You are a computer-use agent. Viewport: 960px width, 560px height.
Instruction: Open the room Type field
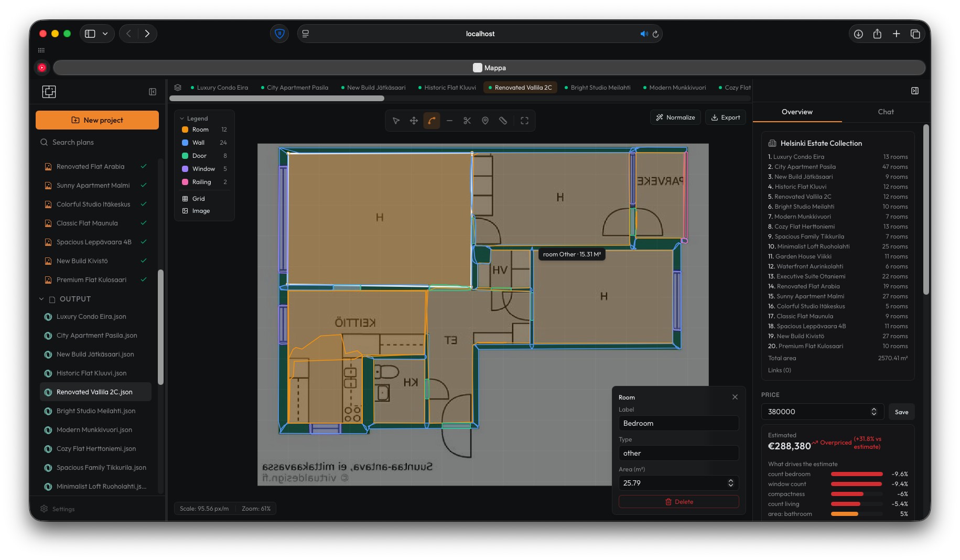[678, 453]
